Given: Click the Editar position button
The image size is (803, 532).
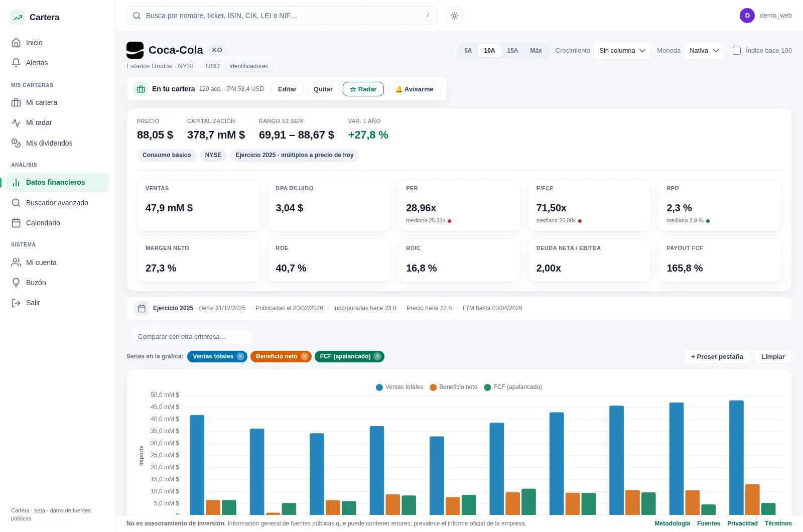Looking at the screenshot, I should click(x=287, y=89).
